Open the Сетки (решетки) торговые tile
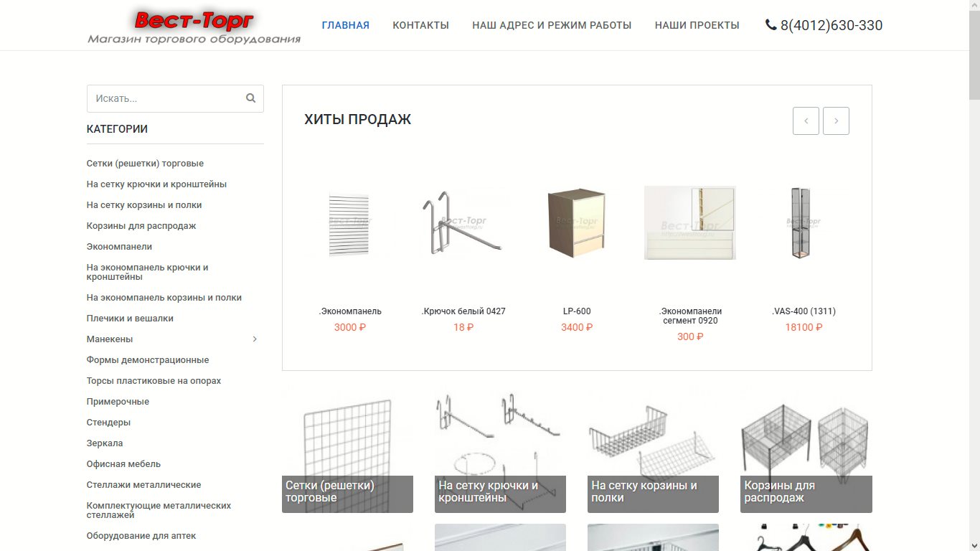The width and height of the screenshot is (980, 551). point(347,448)
